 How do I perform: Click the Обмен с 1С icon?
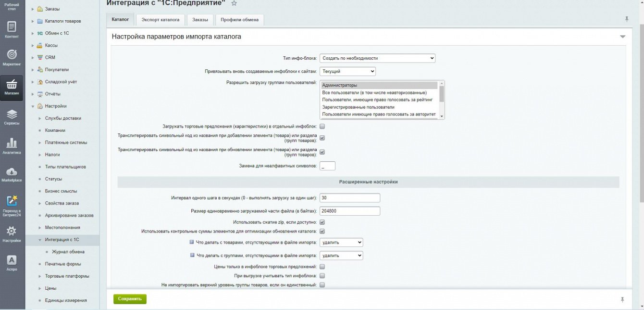(40, 33)
